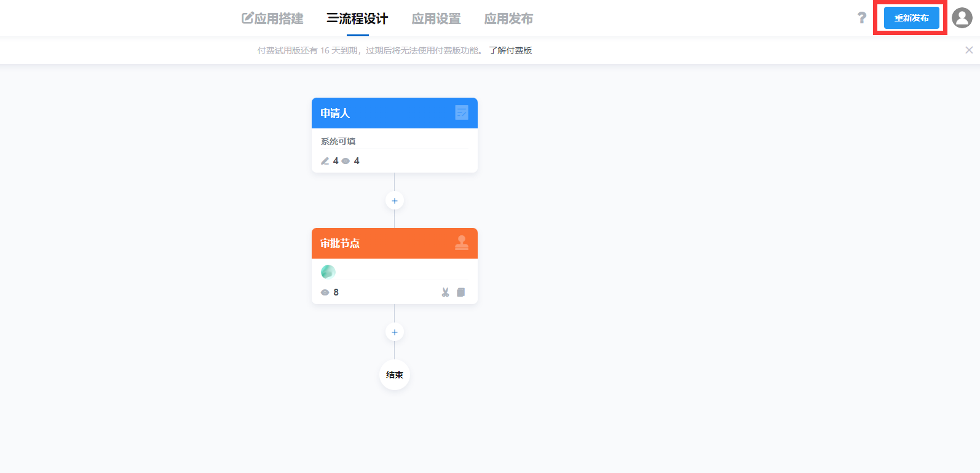Click the eye icon in 审批节点
Image resolution: width=980 pixels, height=473 pixels.
pyautogui.click(x=325, y=292)
